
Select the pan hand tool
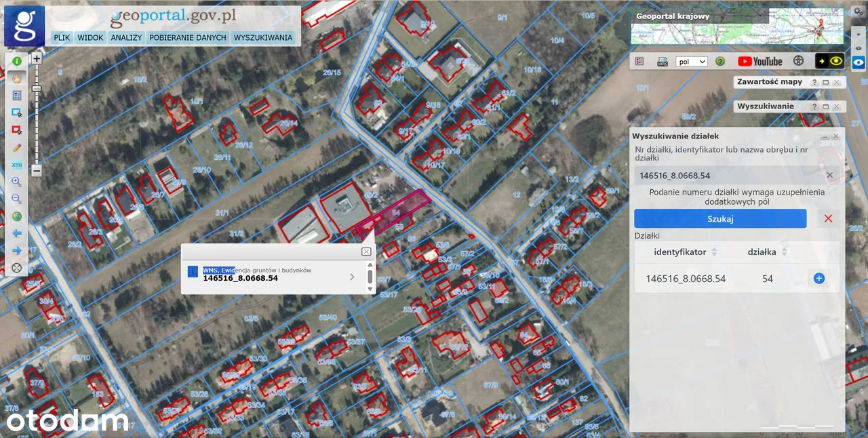click(16, 78)
